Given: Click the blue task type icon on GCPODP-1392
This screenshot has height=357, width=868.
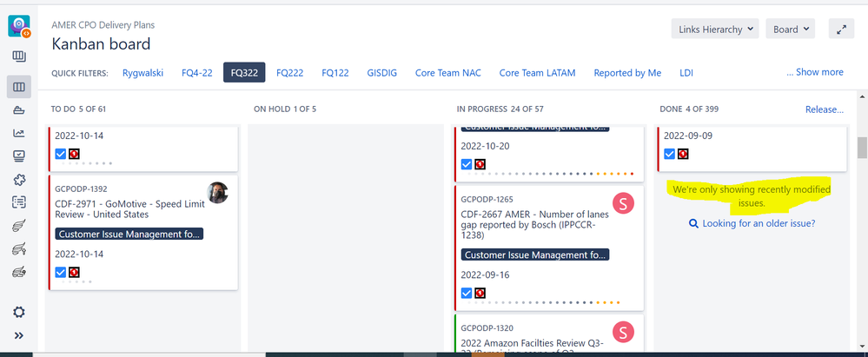Looking at the screenshot, I should coord(60,273).
